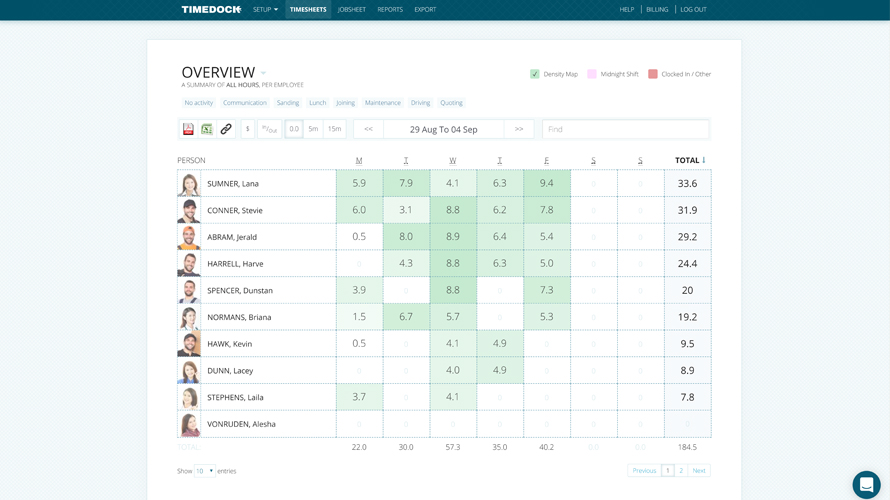Open the Setup dropdown menu
Screen dimensions: 890x500
pos(265,10)
